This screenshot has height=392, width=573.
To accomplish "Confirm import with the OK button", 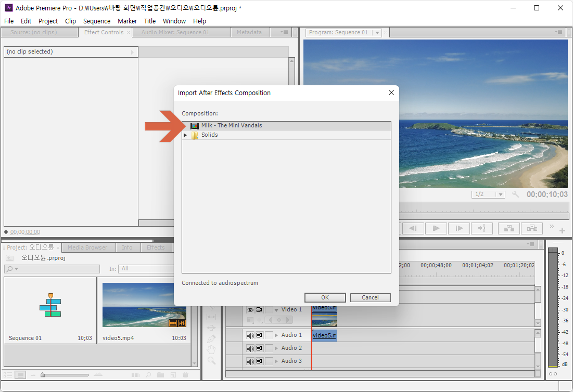I will [x=325, y=297].
